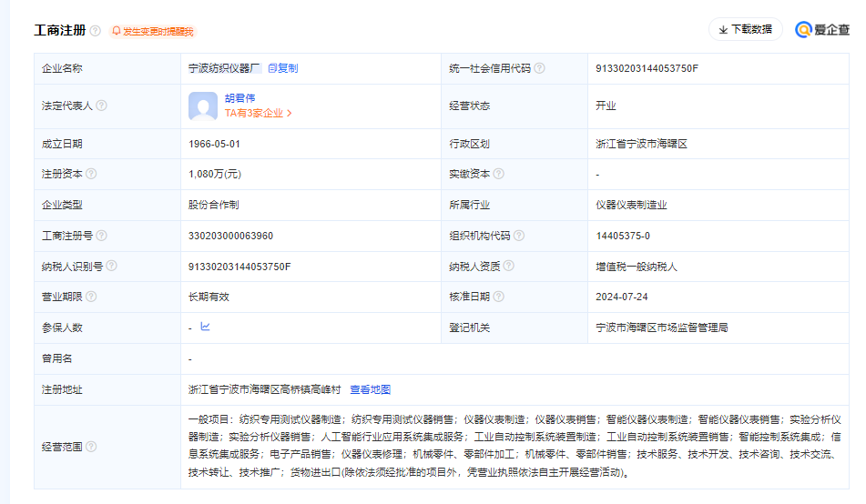Select organization code 14405375-0

point(623,236)
